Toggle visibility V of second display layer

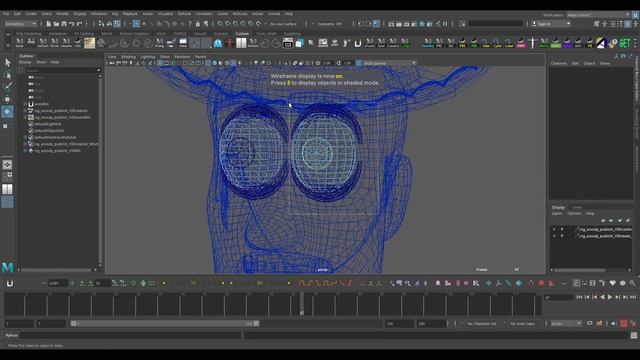pyautogui.click(x=554, y=236)
